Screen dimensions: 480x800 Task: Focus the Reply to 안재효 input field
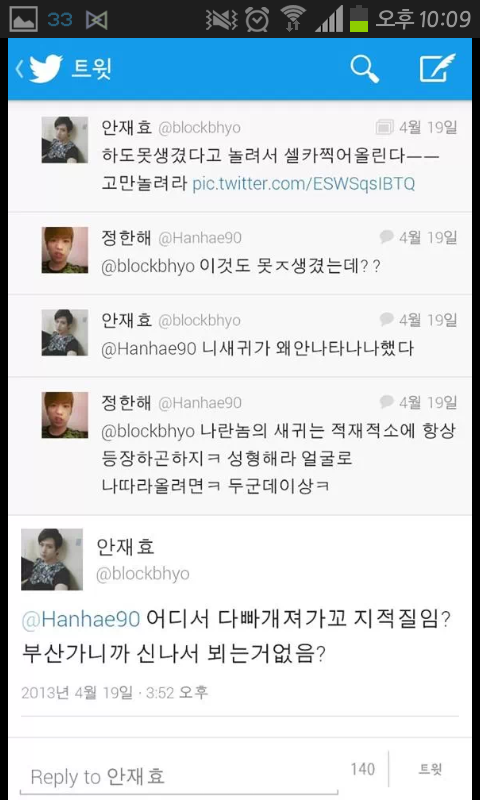[179, 777]
